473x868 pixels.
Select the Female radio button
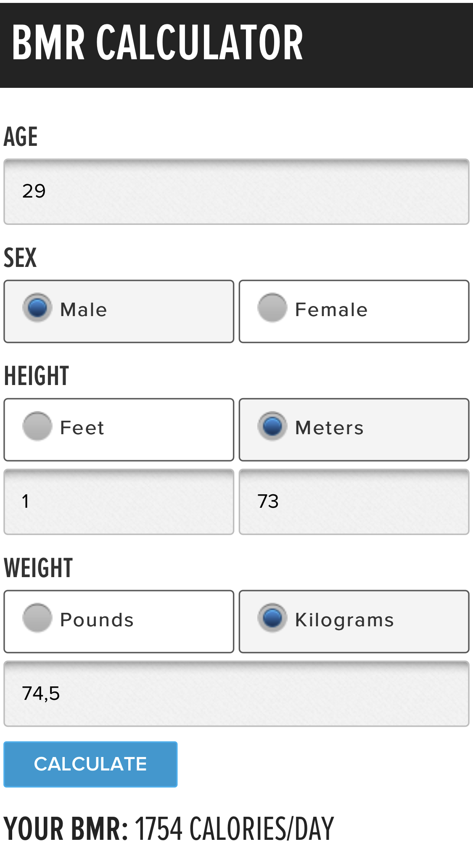272,308
